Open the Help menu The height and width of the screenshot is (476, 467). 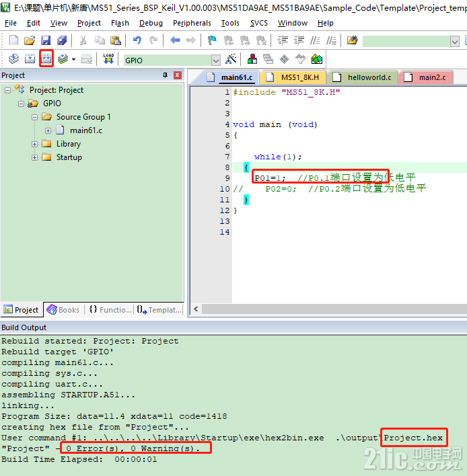point(326,23)
